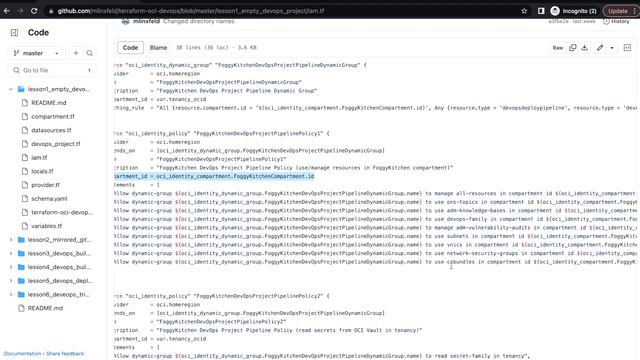Toggle the symbols panel icon
The image size is (640, 360).
point(627,48)
